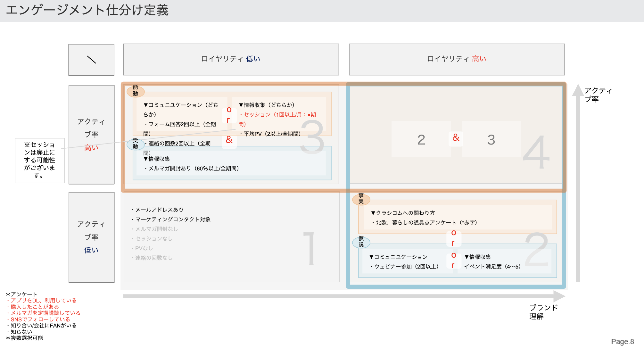This screenshot has width=644, height=348.
Task: Click the ▼情報収集 heading in the 仮説 box
Action: 478,257
